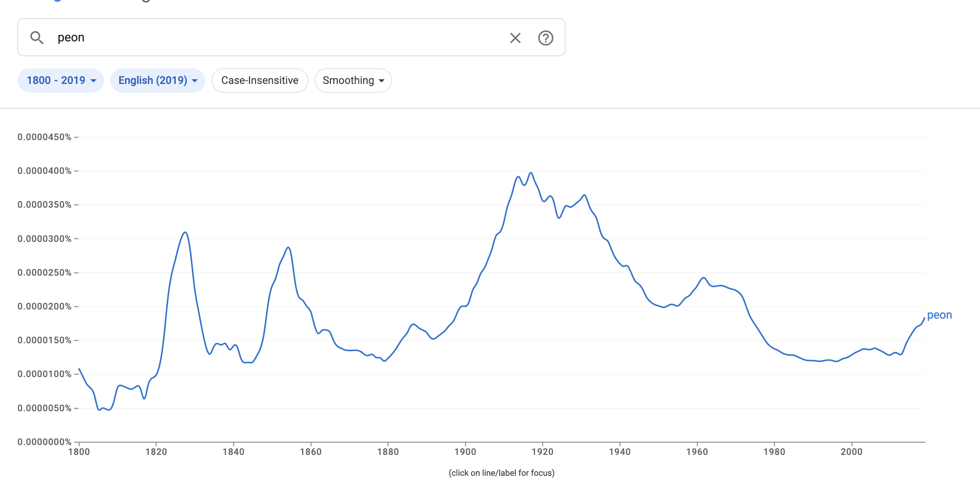Expand the English (2019) corpus dropdown
The height and width of the screenshot is (502, 980).
(x=158, y=80)
